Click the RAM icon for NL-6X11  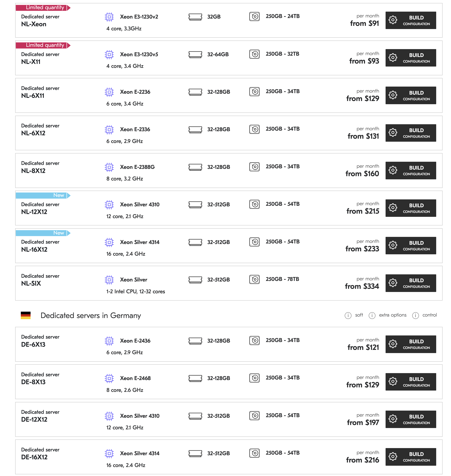pos(195,92)
